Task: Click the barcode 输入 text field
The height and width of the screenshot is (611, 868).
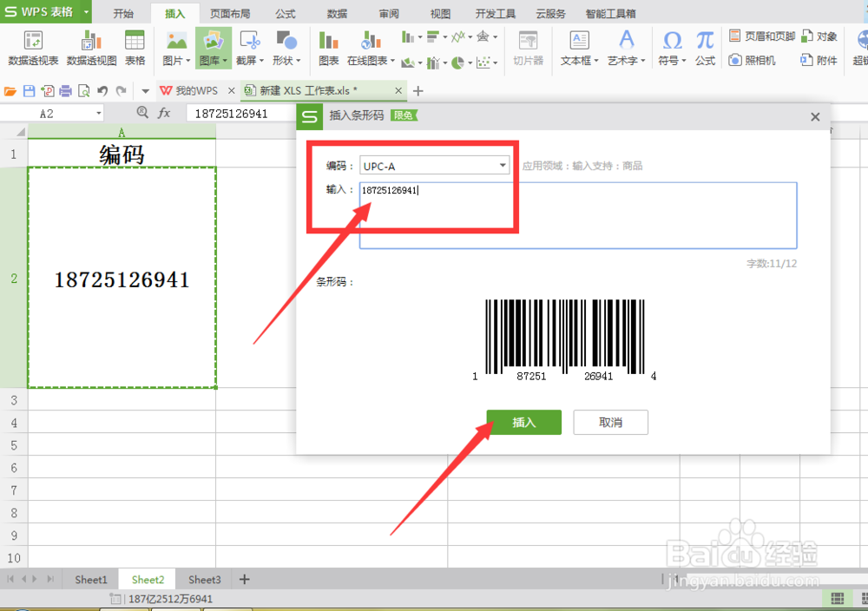Action: pos(578,215)
